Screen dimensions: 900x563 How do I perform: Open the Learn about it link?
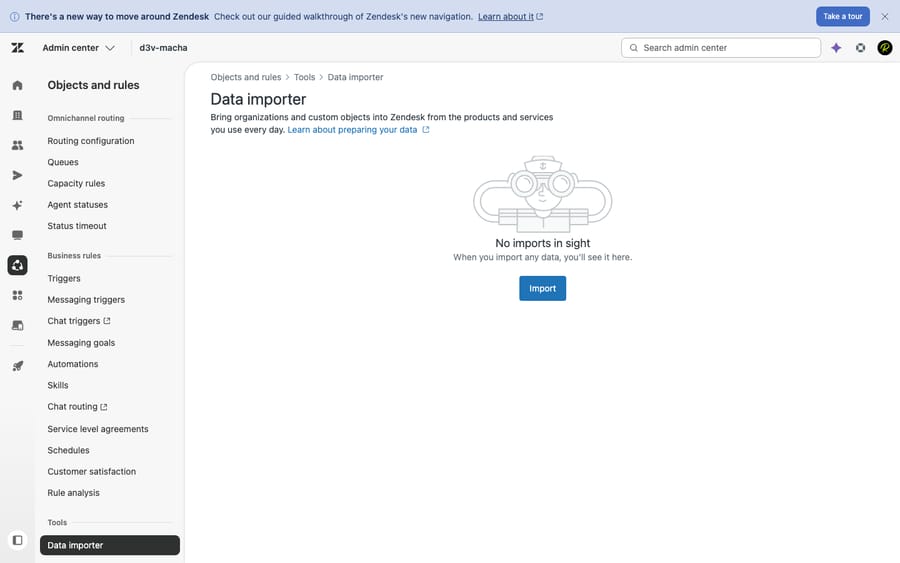click(x=506, y=17)
